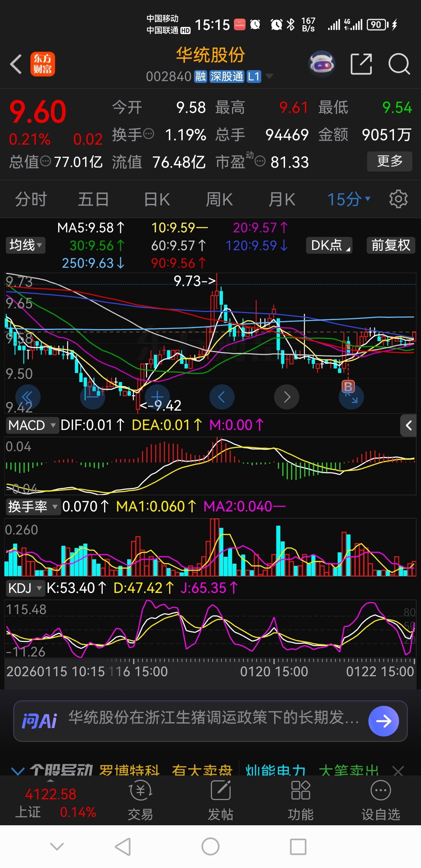The image size is (421, 868).
Task: Tap the MA5:9.58 legend value
Action: (91, 228)
